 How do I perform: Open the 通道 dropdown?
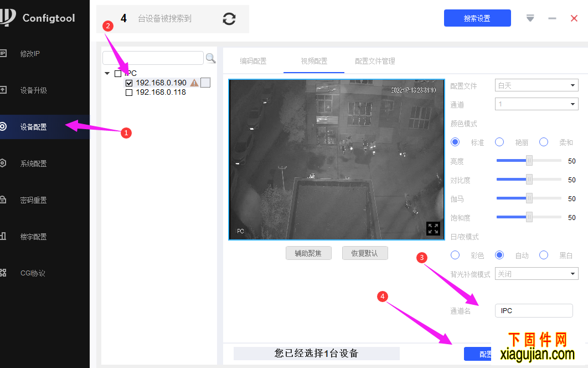click(x=537, y=104)
